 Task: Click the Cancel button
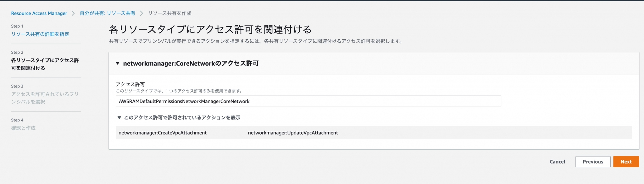558,162
